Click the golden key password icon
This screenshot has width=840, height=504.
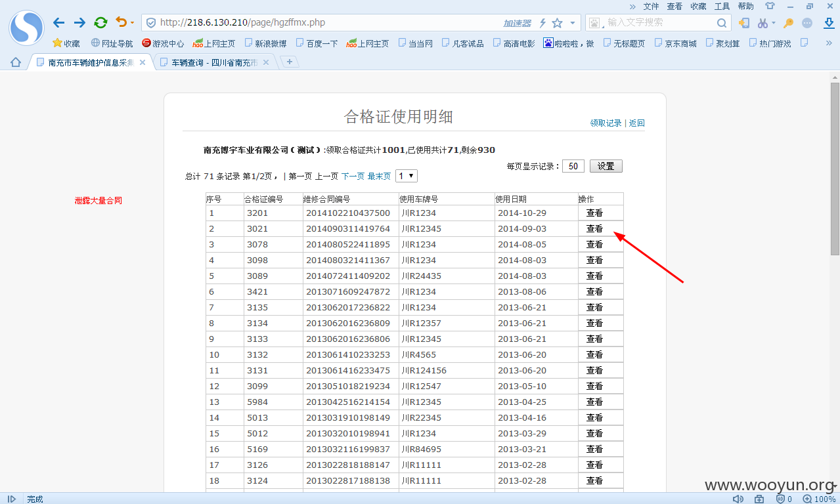point(789,23)
